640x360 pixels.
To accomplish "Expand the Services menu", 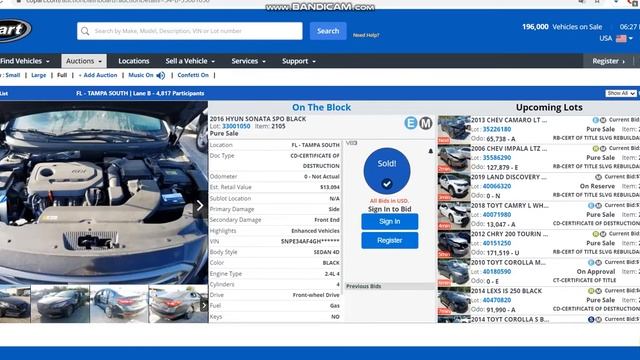I will click(249, 61).
